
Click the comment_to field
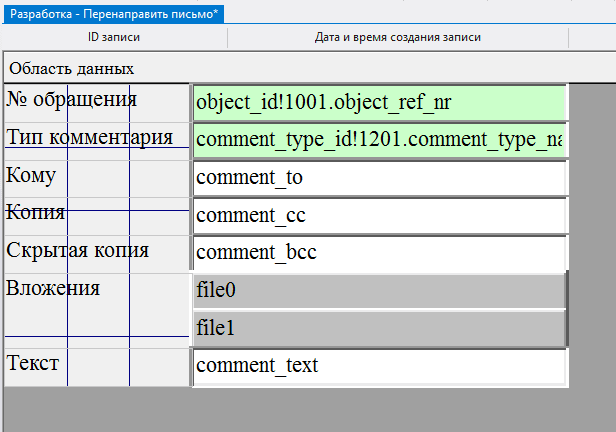pos(379,179)
